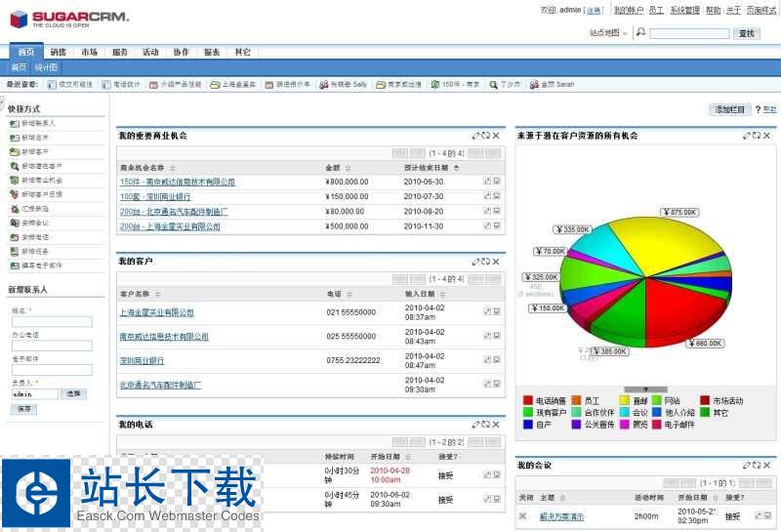Click the 新增联系人 shortcut icon
Viewport: 781px width, 532px height.
pyautogui.click(x=15, y=124)
